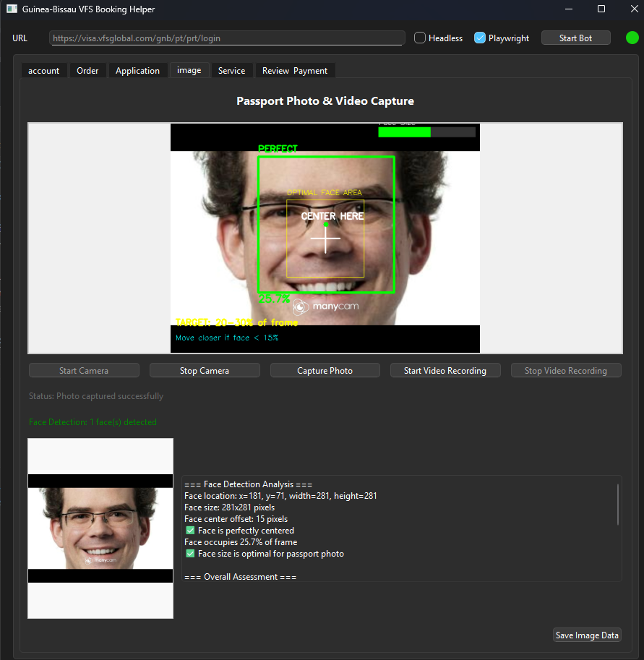Click the app icon in title bar
644x660 pixels.
coord(12,9)
